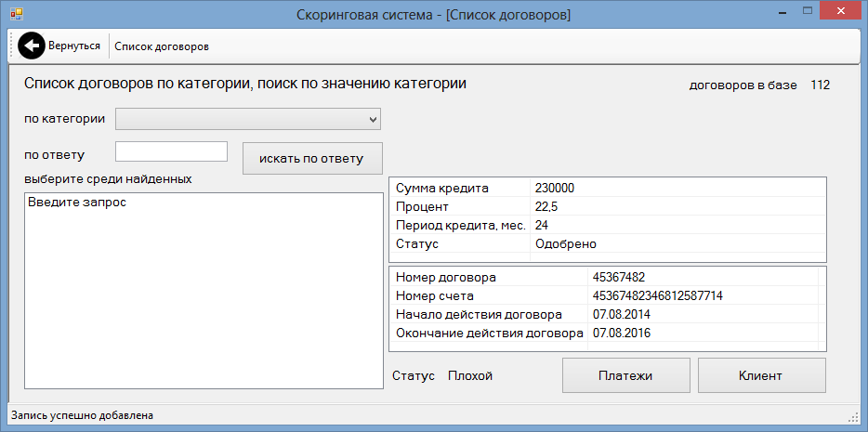The image size is (868, 432).
Task: Click the договоров в базе label
Action: pos(743,85)
